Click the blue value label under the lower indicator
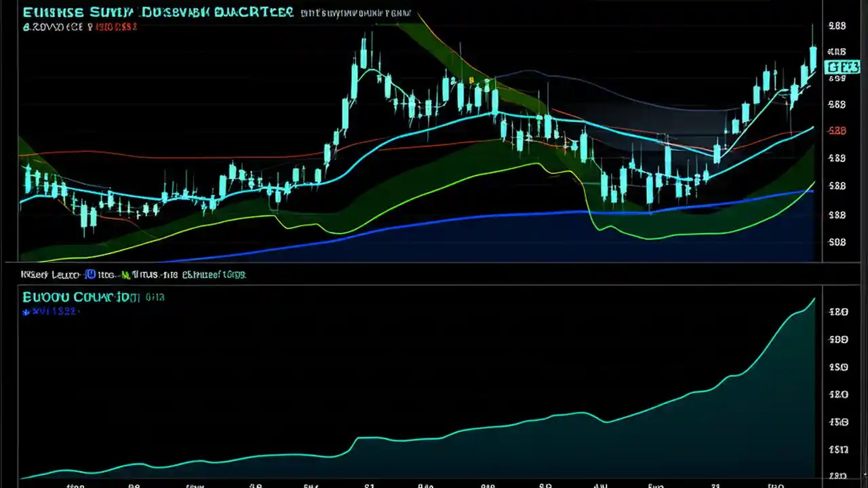 51,312
